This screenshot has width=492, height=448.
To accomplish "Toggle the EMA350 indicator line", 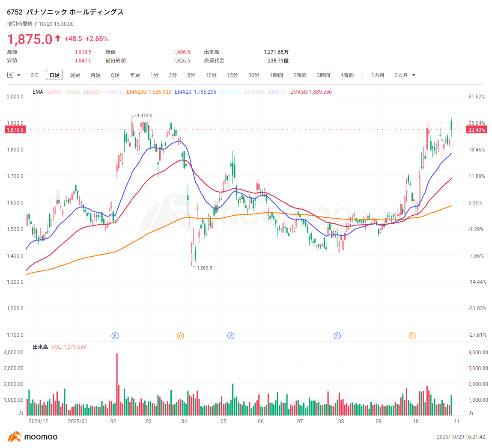I will click(x=255, y=92).
